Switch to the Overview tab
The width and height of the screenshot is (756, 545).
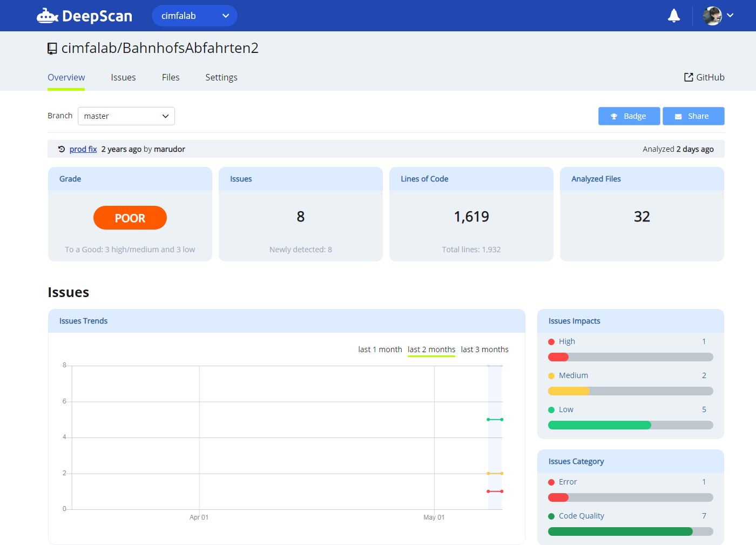66,77
